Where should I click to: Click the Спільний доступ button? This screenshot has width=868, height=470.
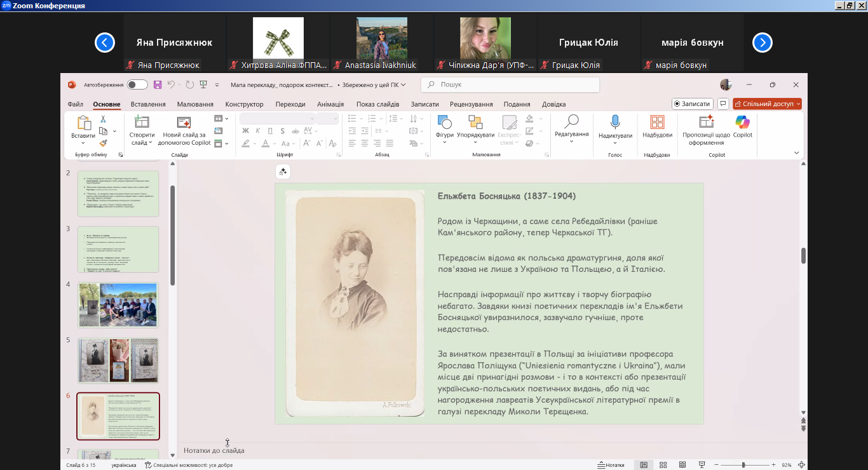pos(767,104)
